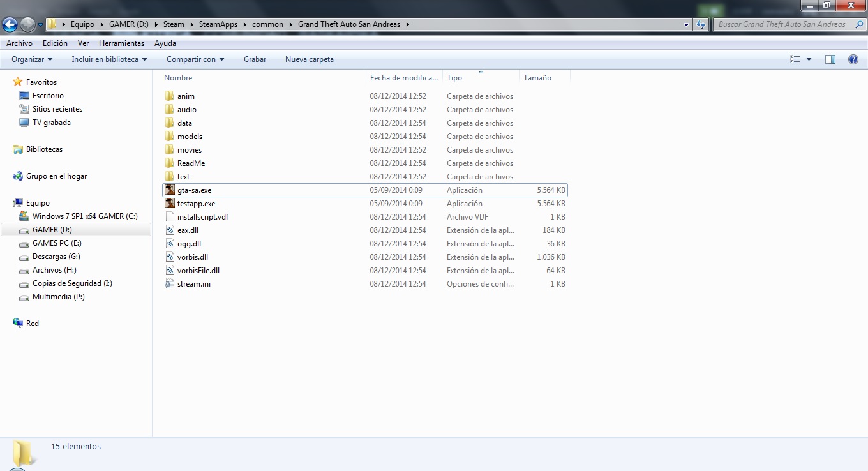868x471 pixels.
Task: Click the Red network icon
Action: [18, 324]
